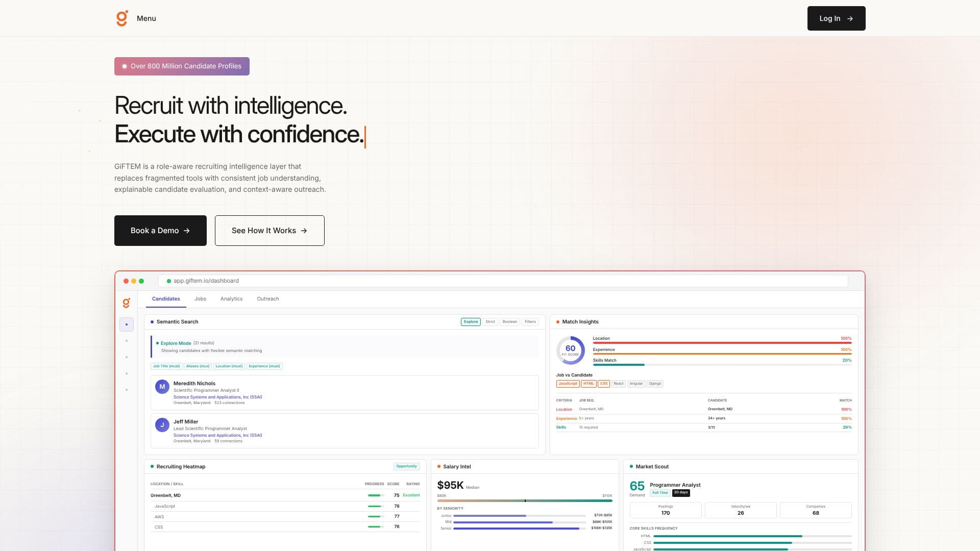The width and height of the screenshot is (980, 551).
Task: Open the Filters option in Semantic Search
Action: click(x=530, y=322)
